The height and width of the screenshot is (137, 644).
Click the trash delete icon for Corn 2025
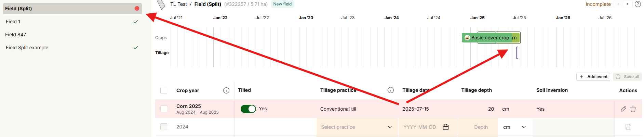click(633, 109)
